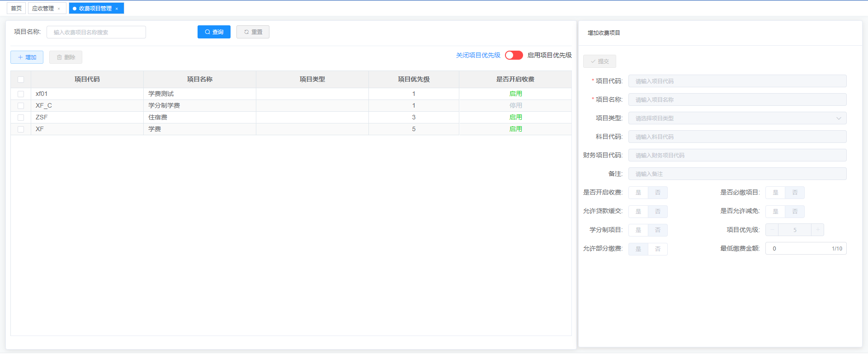Screen dimensions: 868x355
Task: Click the 删除 delete button
Action: (66, 57)
